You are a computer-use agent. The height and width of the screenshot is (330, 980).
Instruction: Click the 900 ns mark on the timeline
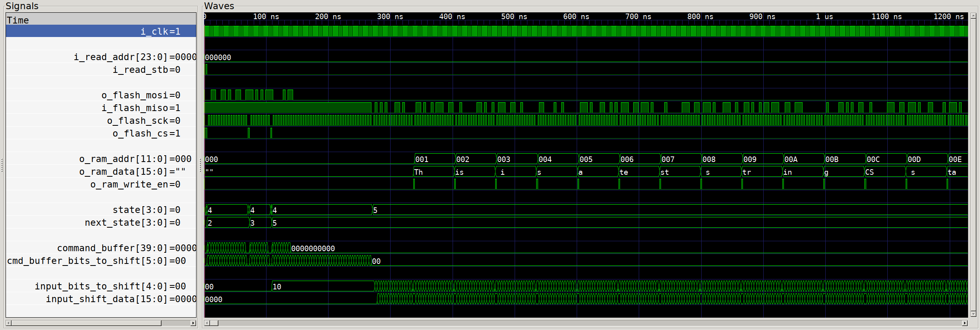762,17
